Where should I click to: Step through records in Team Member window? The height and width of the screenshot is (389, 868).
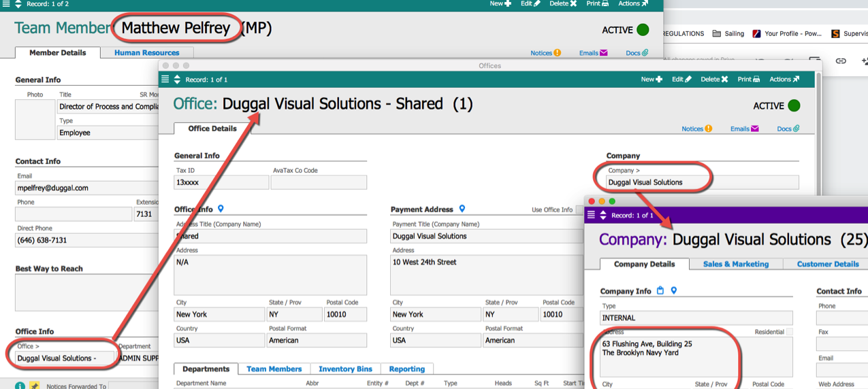point(18,4)
